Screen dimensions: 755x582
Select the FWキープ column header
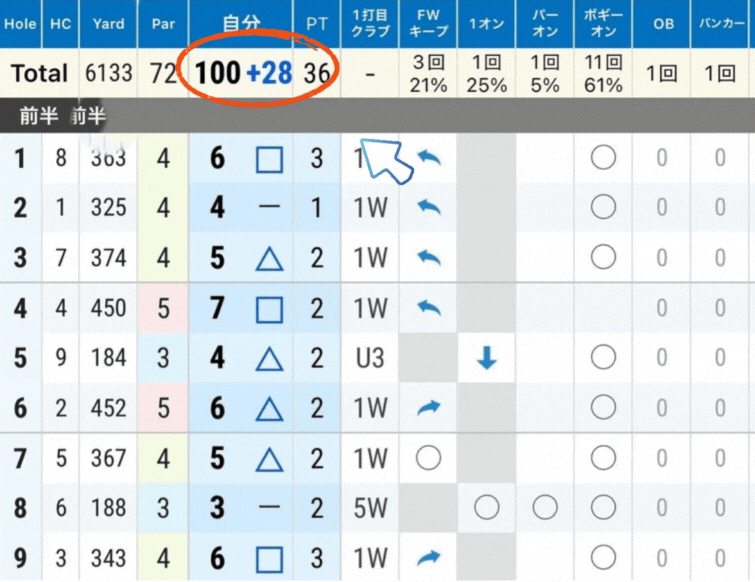tap(428, 23)
